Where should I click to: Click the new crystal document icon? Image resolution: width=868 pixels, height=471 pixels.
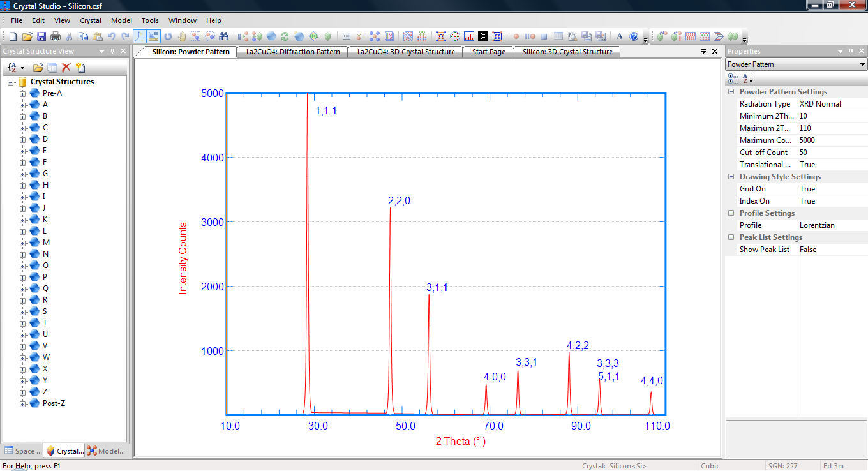[80, 68]
